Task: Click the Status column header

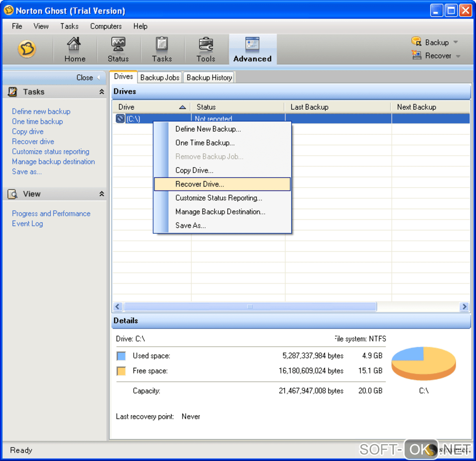Action: pyautogui.click(x=238, y=107)
